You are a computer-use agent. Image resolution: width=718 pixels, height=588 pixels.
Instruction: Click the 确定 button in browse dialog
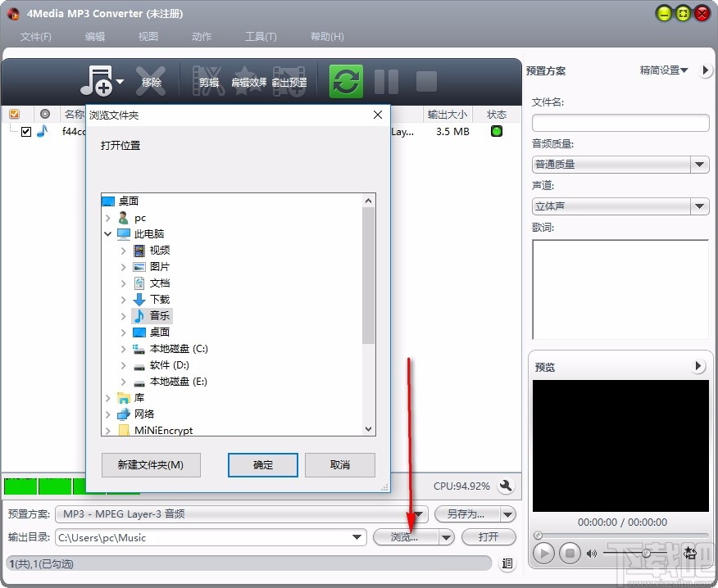coord(262,464)
